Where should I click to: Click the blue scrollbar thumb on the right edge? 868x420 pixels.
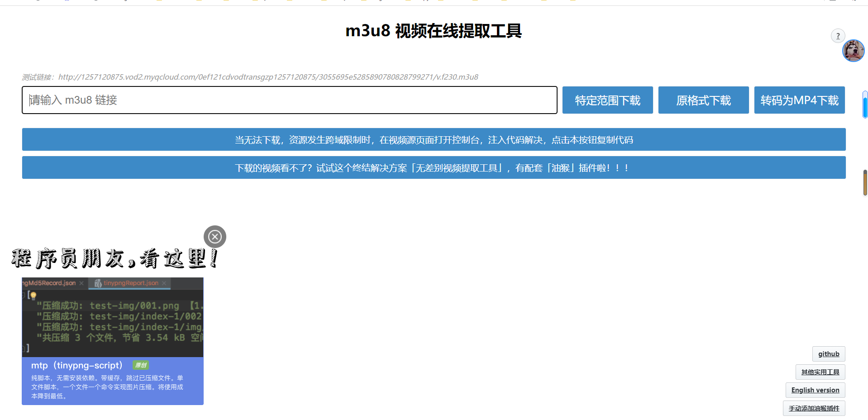pos(865,103)
